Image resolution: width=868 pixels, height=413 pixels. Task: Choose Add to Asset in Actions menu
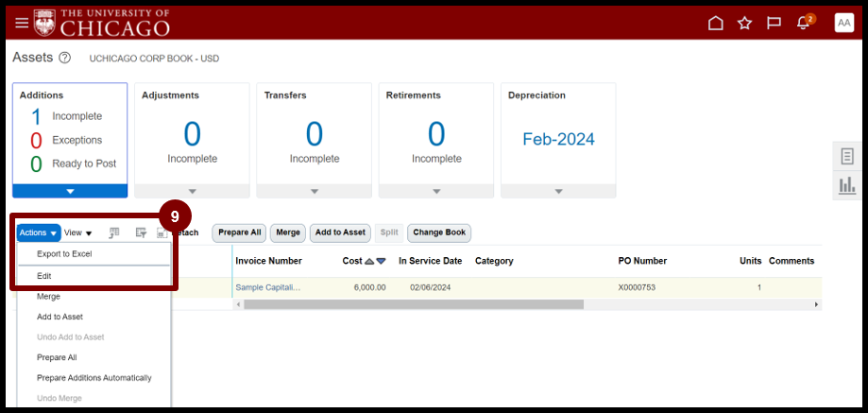[60, 317]
